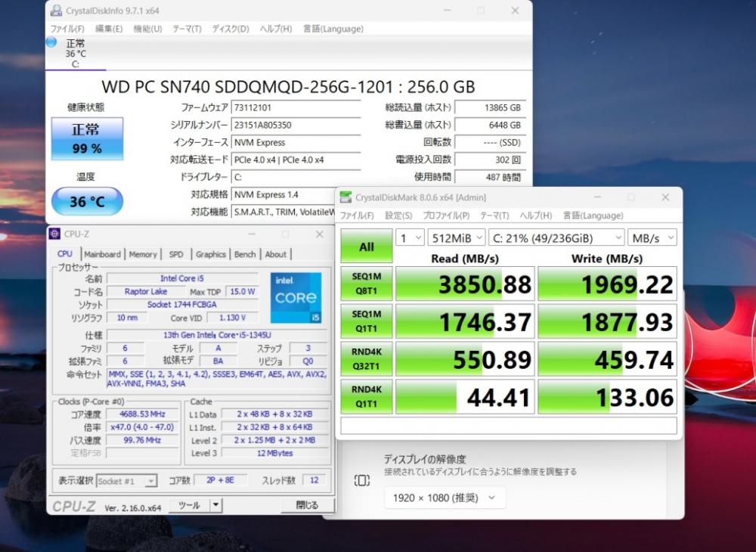Click the SEQ1M Q8T1 write result 1969.22

(x=608, y=284)
